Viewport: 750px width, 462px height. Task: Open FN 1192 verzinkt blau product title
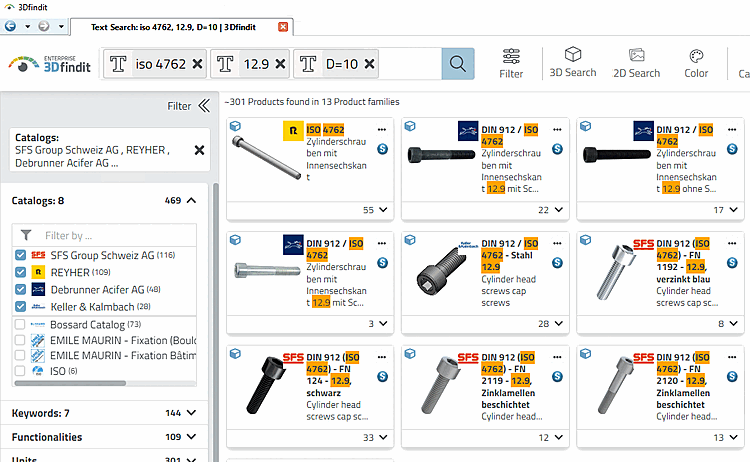pyautogui.click(x=684, y=261)
